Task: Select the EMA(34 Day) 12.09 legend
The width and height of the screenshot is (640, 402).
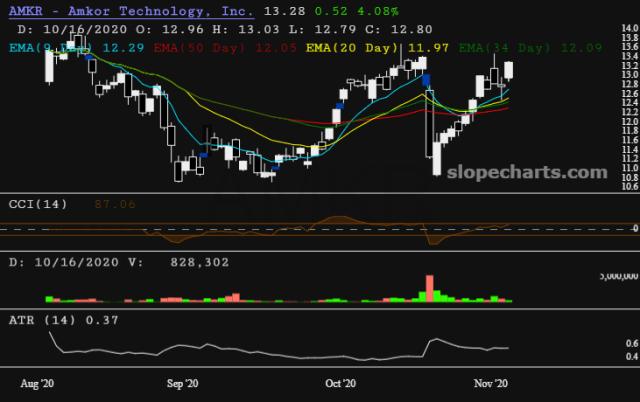Action: (x=530, y=48)
